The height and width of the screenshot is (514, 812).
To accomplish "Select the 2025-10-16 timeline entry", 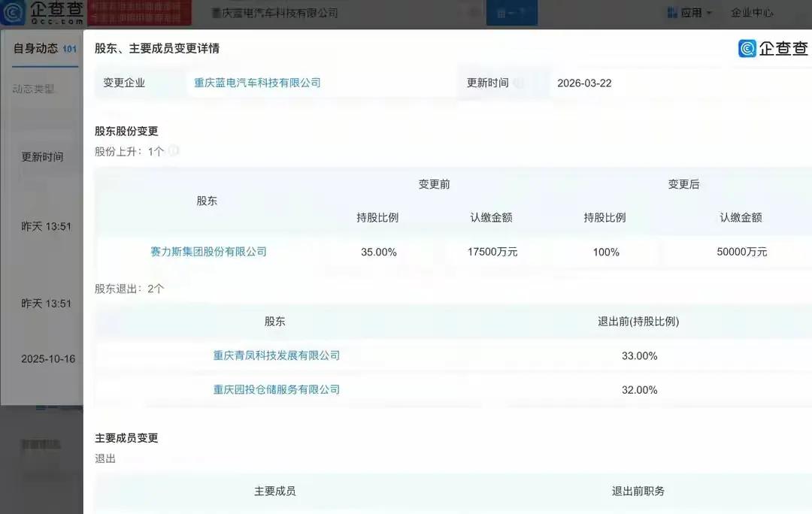I will pos(48,358).
